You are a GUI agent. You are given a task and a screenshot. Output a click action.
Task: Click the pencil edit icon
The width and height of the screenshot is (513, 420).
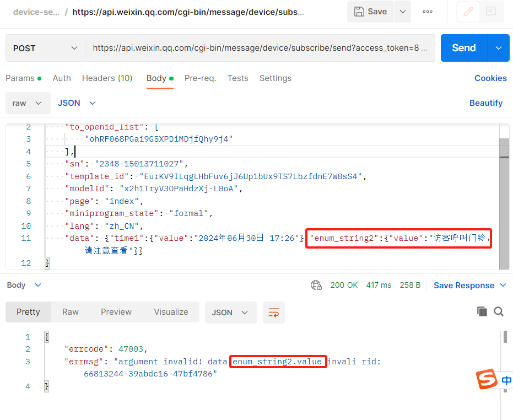pos(468,12)
